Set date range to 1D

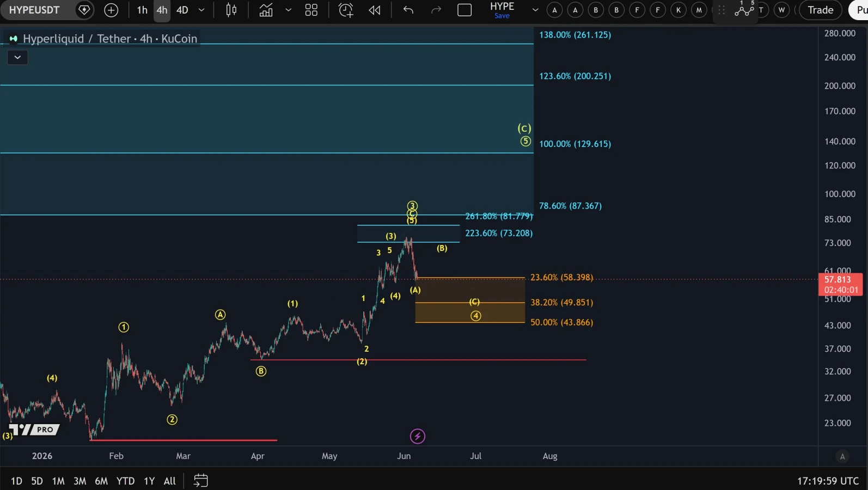coord(16,481)
